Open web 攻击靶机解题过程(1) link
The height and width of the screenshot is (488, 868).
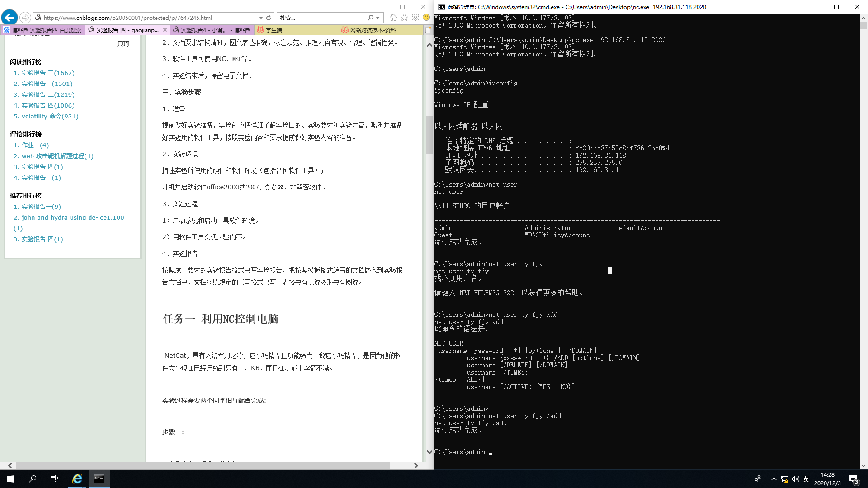tap(57, 156)
